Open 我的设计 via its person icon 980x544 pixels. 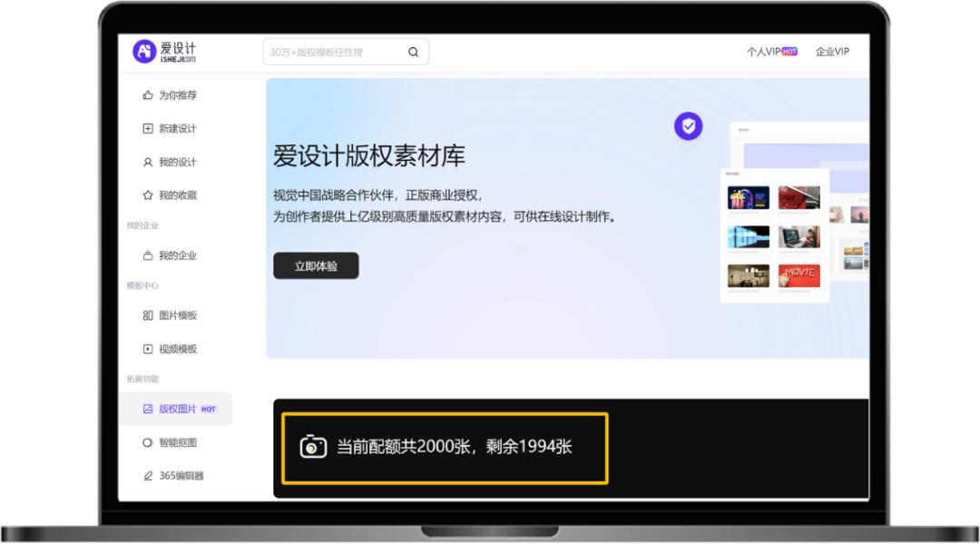[148, 162]
